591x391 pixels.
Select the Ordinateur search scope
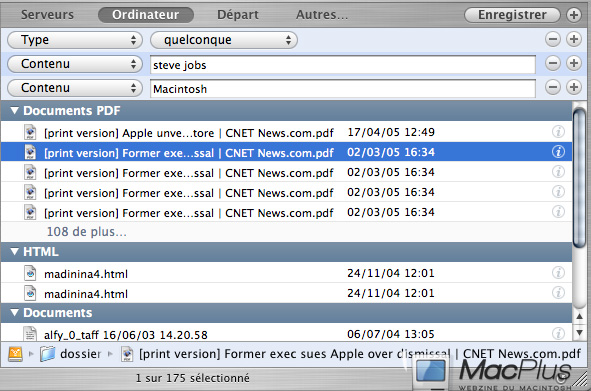point(146,15)
